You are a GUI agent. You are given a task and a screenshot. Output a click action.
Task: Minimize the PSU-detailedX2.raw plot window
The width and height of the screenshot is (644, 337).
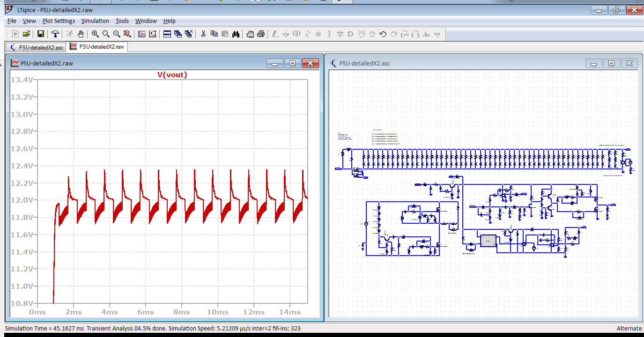pyautogui.click(x=275, y=63)
